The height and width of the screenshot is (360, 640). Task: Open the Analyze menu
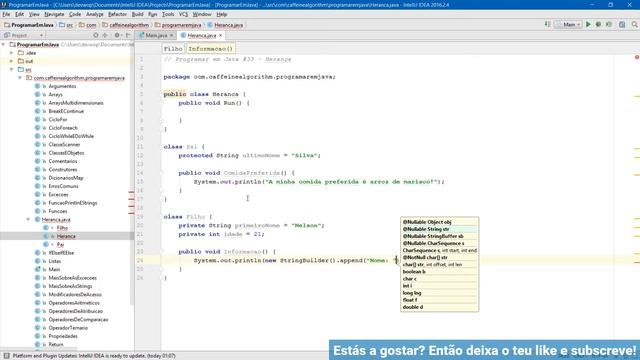click(x=95, y=14)
